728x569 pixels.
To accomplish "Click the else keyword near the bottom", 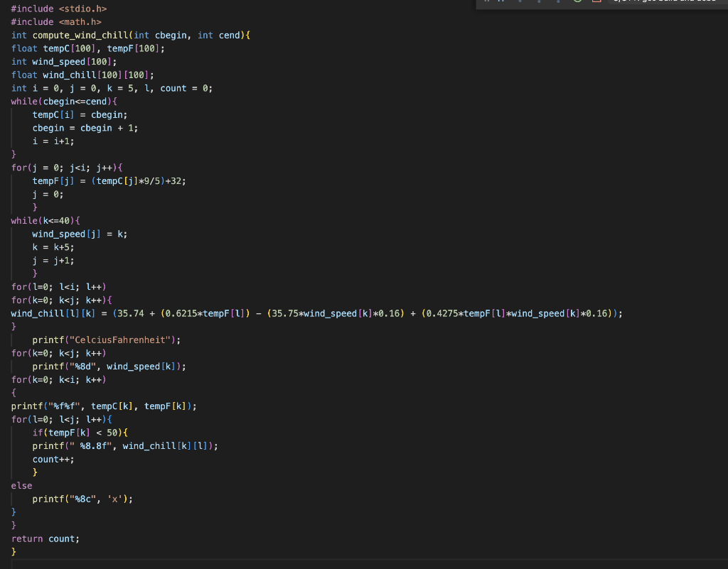I will click(x=18, y=485).
